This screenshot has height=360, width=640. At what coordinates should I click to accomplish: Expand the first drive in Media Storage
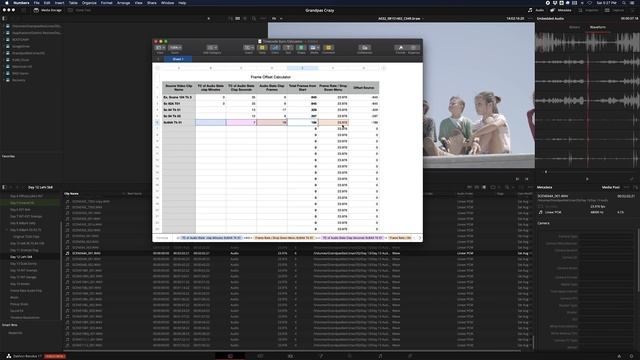tap(4, 26)
